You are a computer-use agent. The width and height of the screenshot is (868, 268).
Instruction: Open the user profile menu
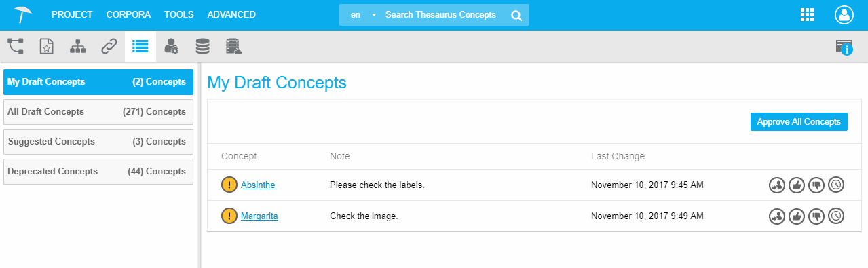coord(844,15)
